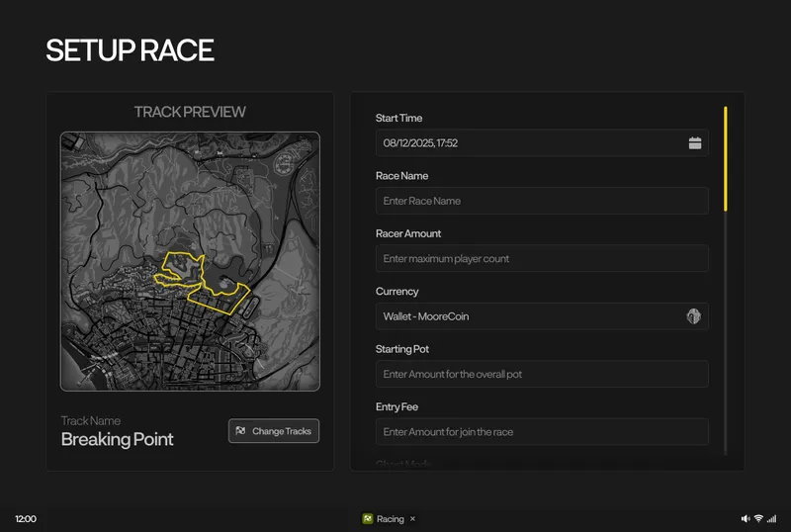Click the maximum player count field
Viewport: 791px width, 532px height.
(542, 258)
